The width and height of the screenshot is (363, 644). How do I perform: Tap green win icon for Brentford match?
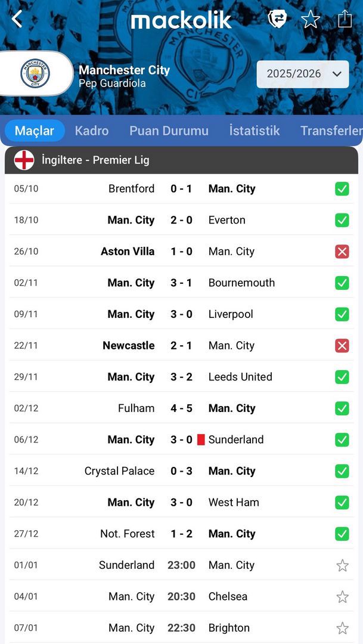pyautogui.click(x=342, y=189)
